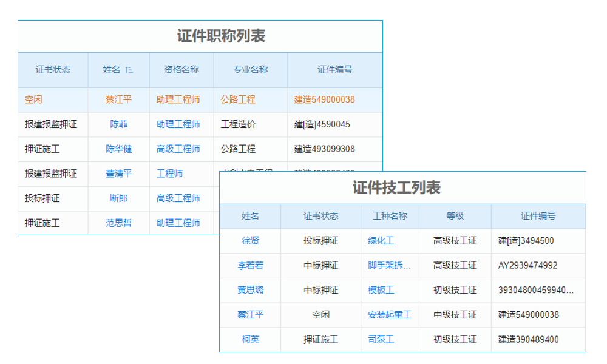The width and height of the screenshot is (607, 364).
Task: Select 脚手架拆 trade for 李若若
Action: click(390, 265)
